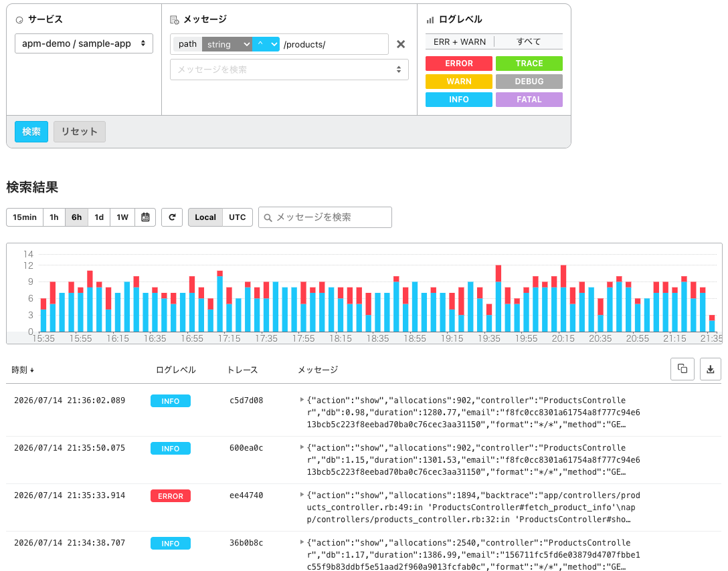The width and height of the screenshot is (728, 571).
Task: Click the 17:15 label on the chart axis
Action: coord(229,338)
